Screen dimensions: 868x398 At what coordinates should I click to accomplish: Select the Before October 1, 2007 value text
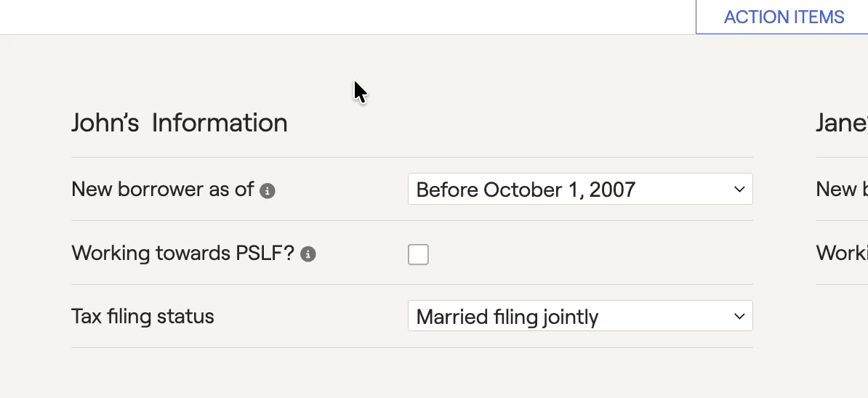coord(526,190)
